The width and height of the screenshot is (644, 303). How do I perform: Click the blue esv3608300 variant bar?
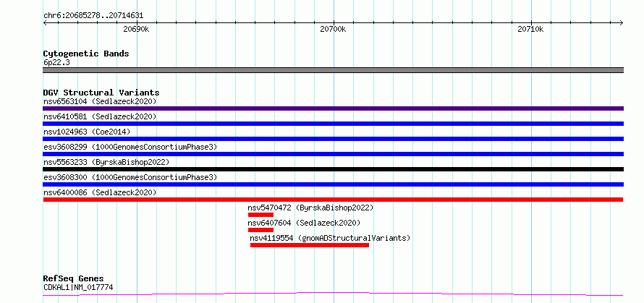pos(333,184)
